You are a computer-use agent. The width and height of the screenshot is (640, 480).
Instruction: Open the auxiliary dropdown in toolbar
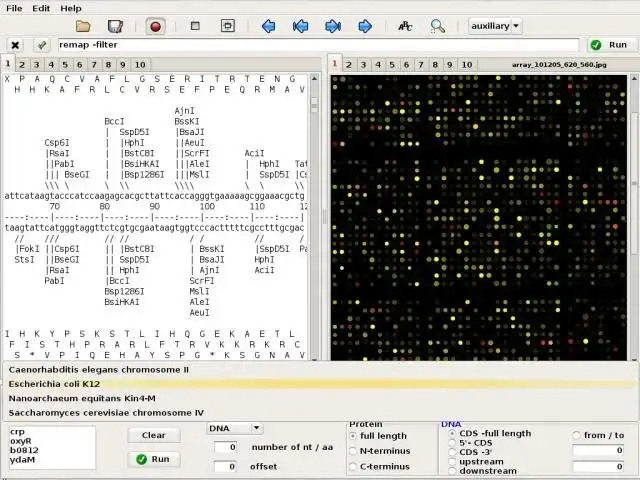pos(495,26)
